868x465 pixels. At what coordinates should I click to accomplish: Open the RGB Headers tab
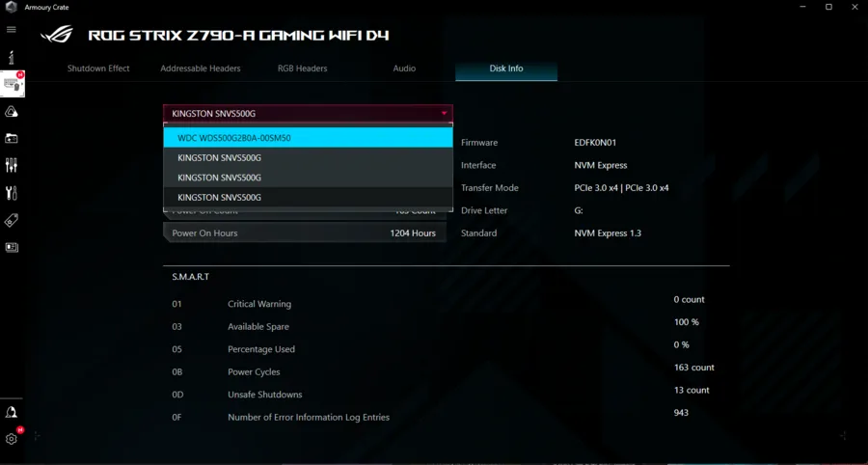click(x=302, y=68)
